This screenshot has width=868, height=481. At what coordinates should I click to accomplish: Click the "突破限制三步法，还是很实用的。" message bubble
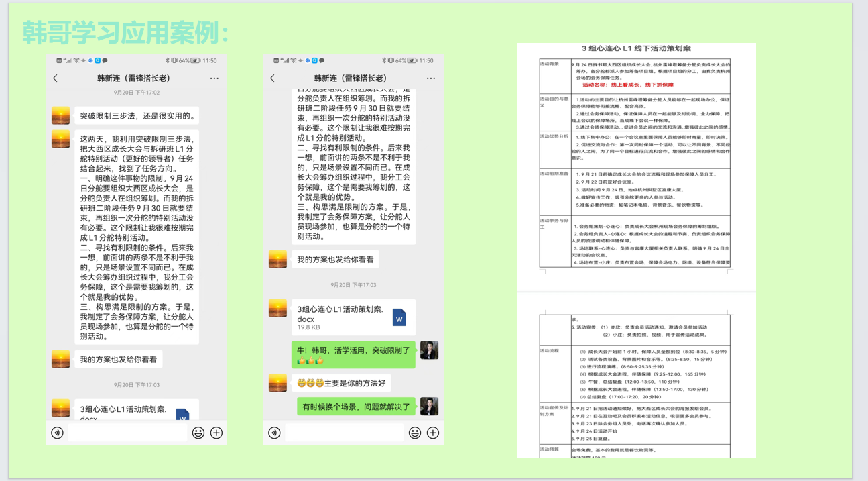[x=137, y=115]
